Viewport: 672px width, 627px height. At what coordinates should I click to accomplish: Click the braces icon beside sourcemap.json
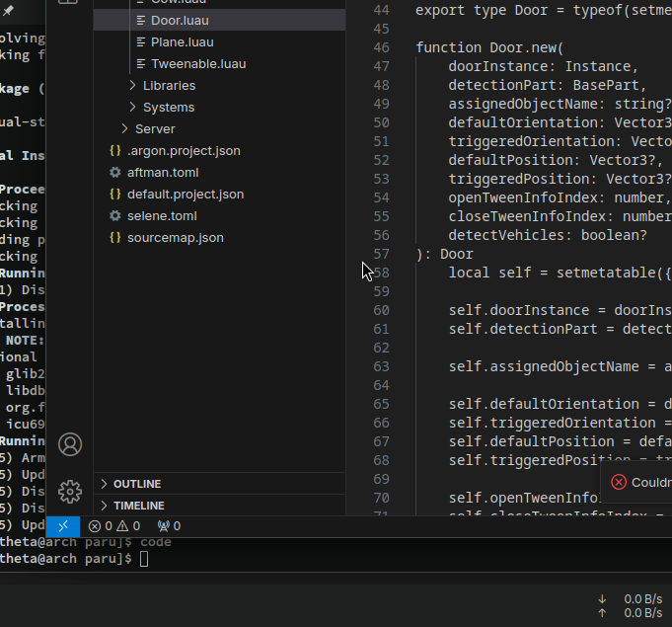[114, 237]
